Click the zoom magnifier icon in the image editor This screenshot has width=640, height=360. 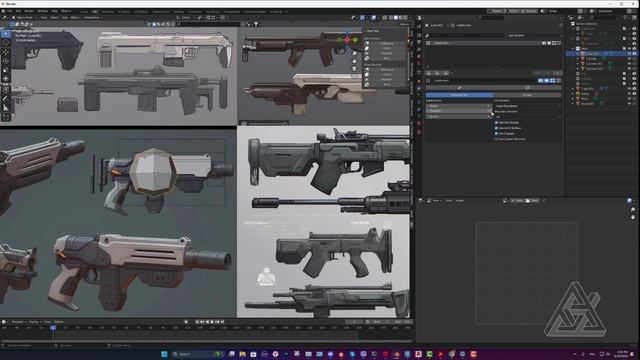pos(633,210)
